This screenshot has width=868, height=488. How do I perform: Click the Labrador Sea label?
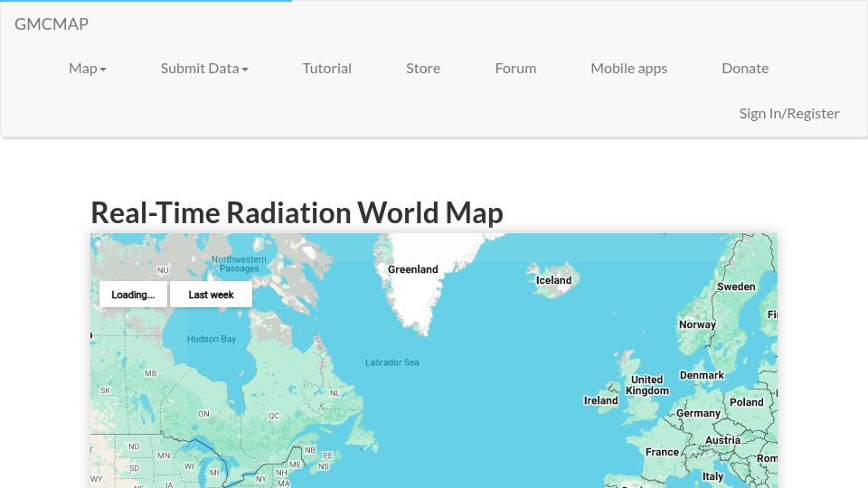tap(392, 362)
